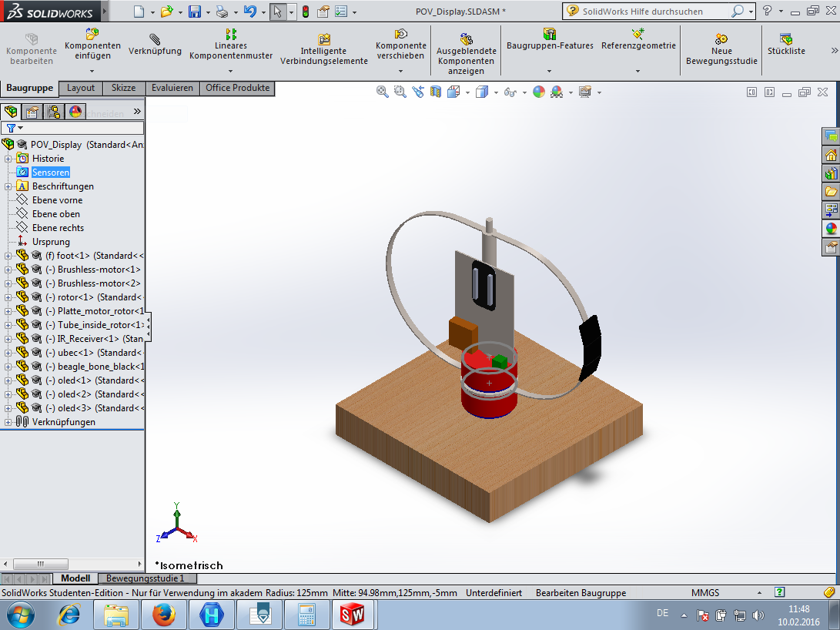
Task: Click Komponente verschieben tool
Action: [400, 44]
